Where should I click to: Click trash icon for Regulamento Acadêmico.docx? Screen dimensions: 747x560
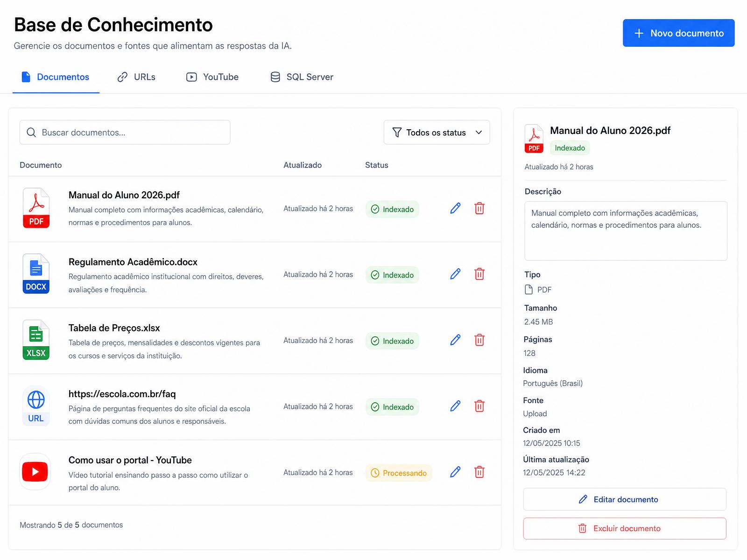(479, 274)
